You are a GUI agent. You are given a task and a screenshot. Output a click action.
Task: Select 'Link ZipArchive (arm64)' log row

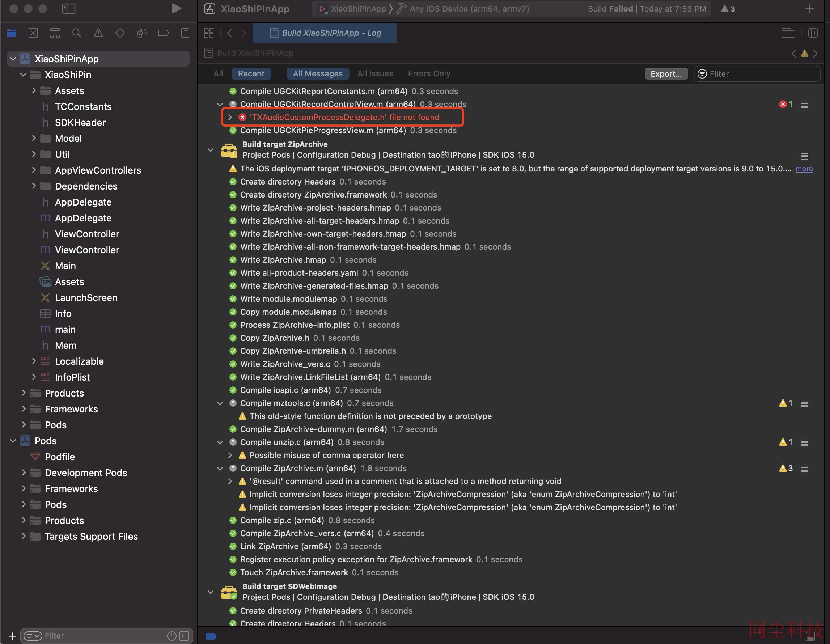[310, 546]
